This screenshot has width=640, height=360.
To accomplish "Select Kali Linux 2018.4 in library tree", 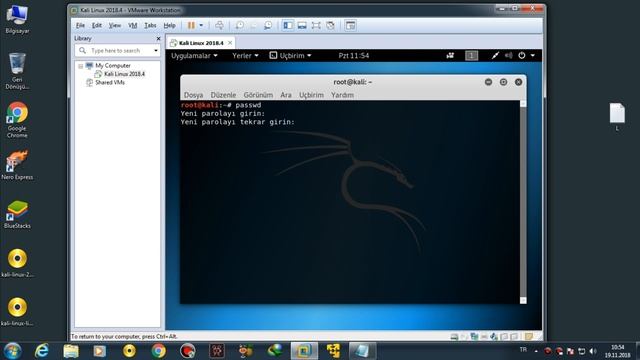I will pyautogui.click(x=124, y=74).
